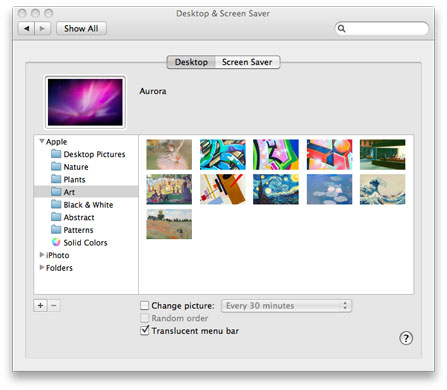Click the Show All button

[x=81, y=29]
